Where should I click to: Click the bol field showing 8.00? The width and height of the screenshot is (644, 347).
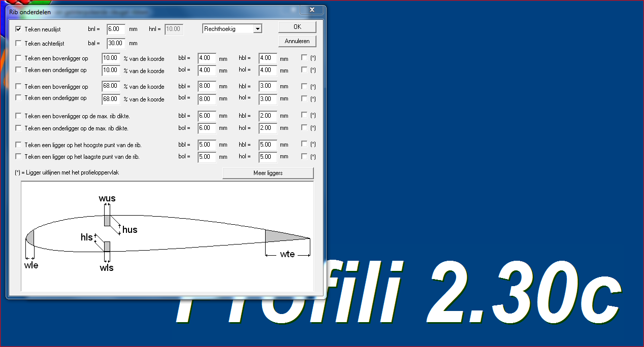pos(207,98)
